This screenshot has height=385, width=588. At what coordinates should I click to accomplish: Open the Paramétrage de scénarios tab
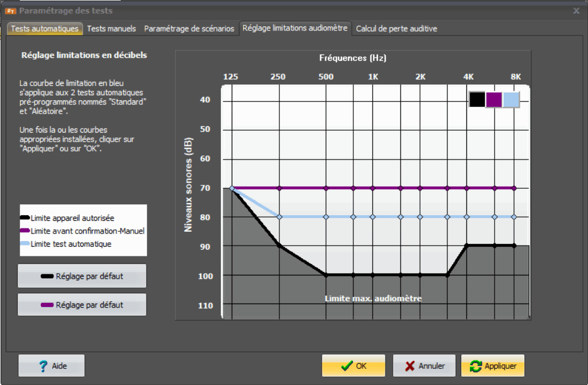point(189,29)
